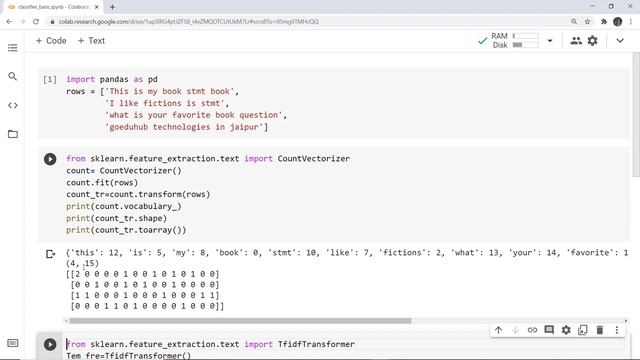The height and width of the screenshot is (360, 640).
Task: Open the cell editor settings gear
Action: coord(566,330)
